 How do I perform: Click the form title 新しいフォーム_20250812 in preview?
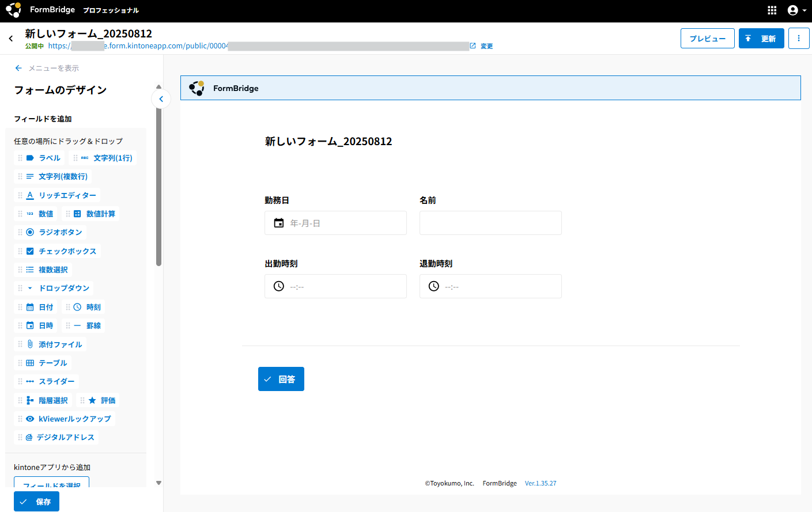[x=328, y=142]
